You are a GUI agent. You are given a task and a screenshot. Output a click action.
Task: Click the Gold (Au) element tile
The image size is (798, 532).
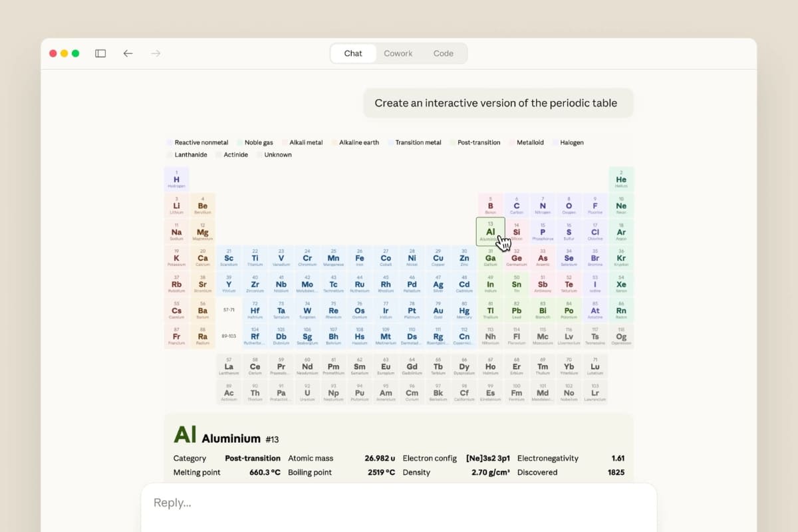(x=438, y=311)
